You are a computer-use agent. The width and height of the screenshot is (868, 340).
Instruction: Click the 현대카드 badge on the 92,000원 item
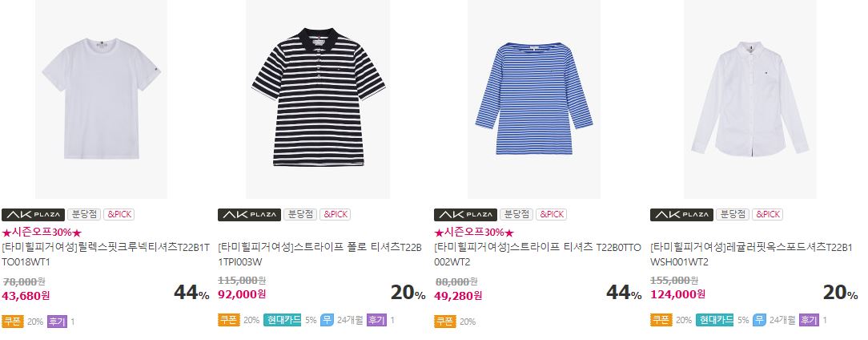[x=283, y=320]
